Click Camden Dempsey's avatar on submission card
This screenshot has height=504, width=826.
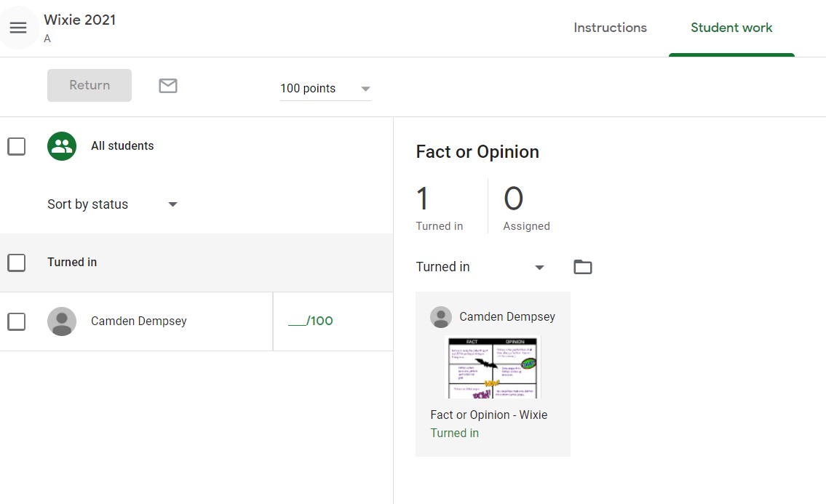click(x=440, y=317)
